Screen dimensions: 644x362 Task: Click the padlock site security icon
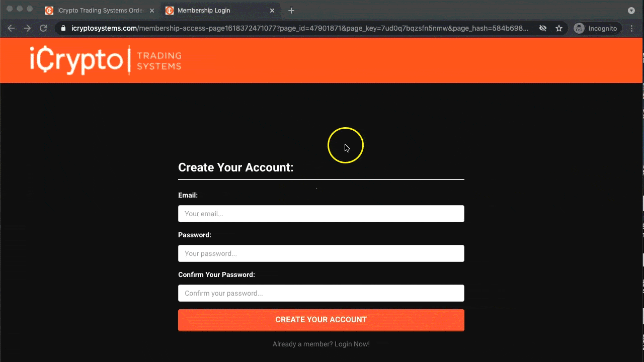(63, 28)
